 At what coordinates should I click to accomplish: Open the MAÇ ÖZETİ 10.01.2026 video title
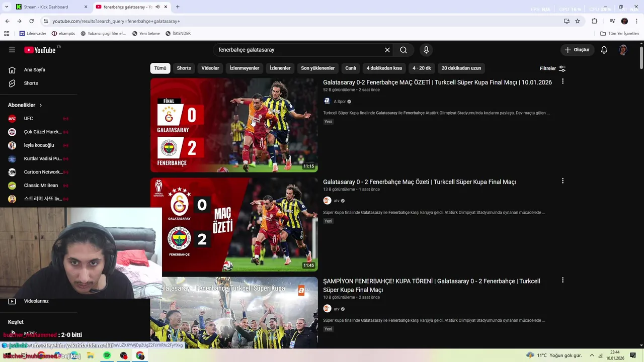437,82
